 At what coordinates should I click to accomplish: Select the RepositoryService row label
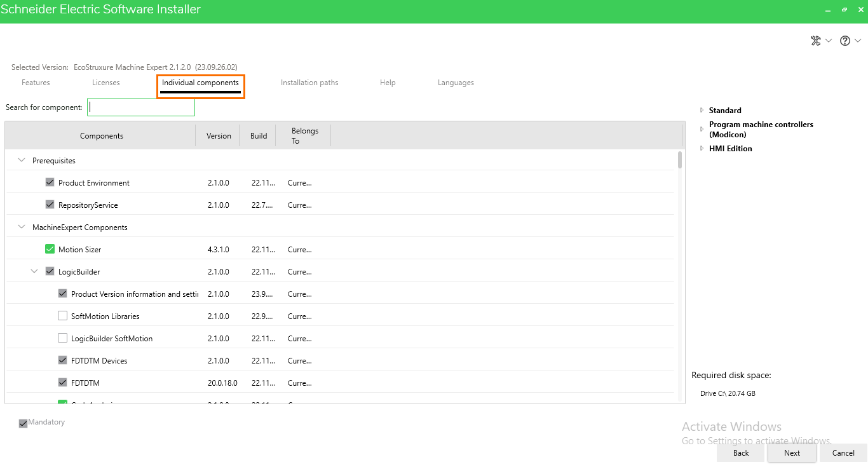tap(88, 205)
